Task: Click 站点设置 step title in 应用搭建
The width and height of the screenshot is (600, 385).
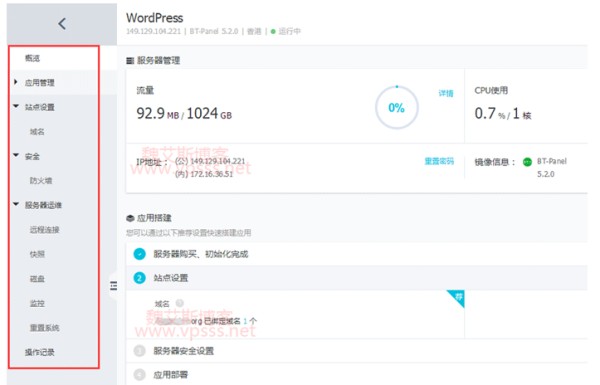Action: [x=171, y=278]
